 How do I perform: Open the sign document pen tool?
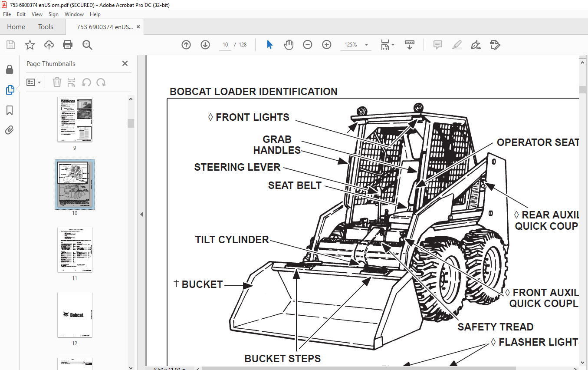(476, 45)
